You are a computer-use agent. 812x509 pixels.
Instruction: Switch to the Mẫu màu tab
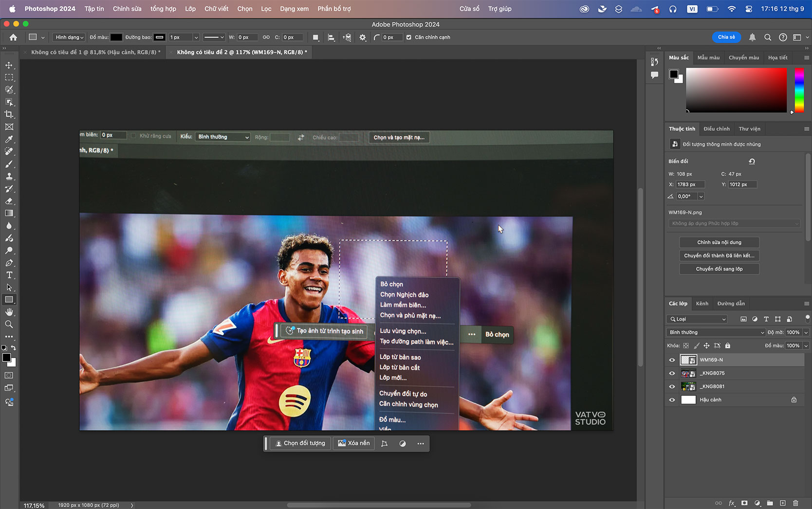click(x=708, y=58)
